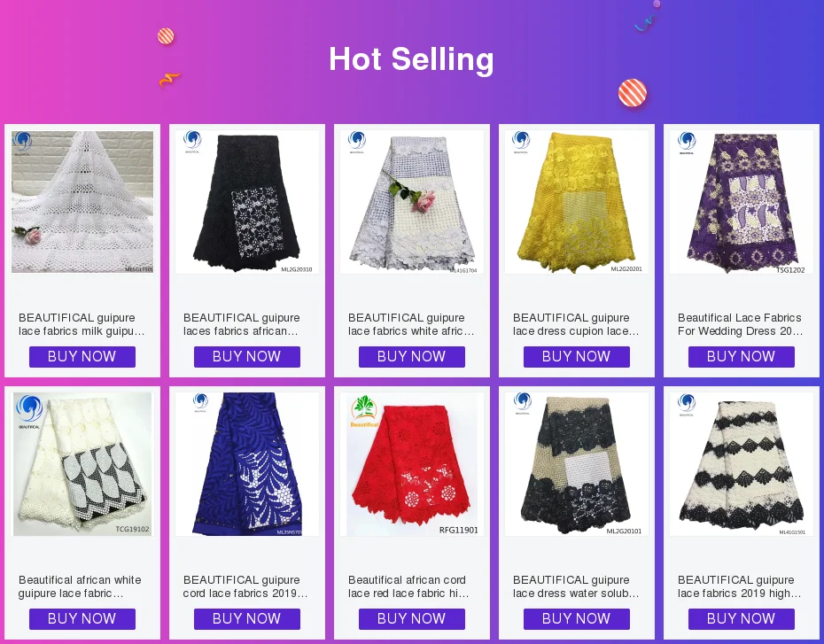Viewport: 824px width, 644px height.
Task: Click the Beautifical logo on the red lace image
Action: pyautogui.click(x=364, y=411)
